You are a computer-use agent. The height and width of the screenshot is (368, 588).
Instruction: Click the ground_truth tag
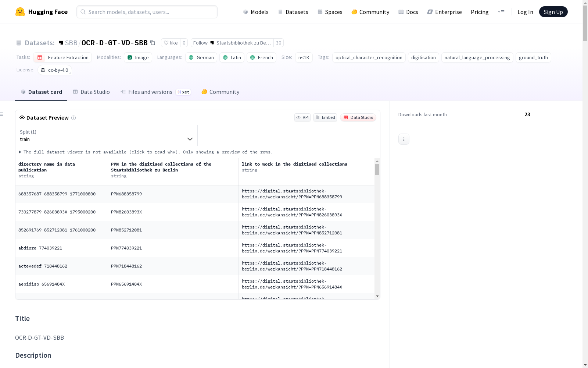tap(533, 57)
